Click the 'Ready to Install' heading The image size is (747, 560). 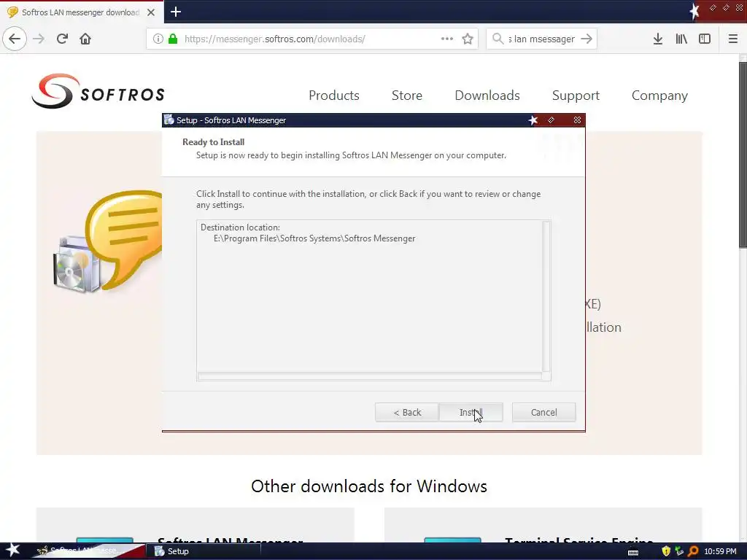tap(214, 142)
